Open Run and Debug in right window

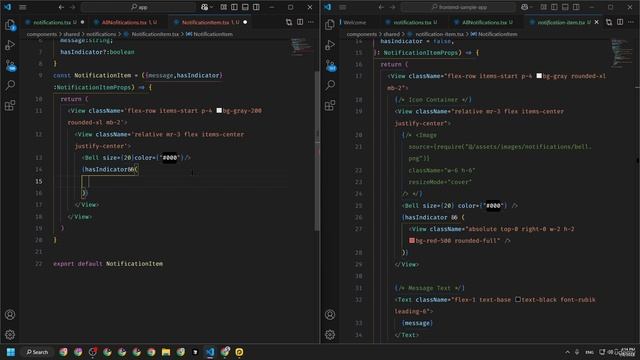click(x=330, y=45)
